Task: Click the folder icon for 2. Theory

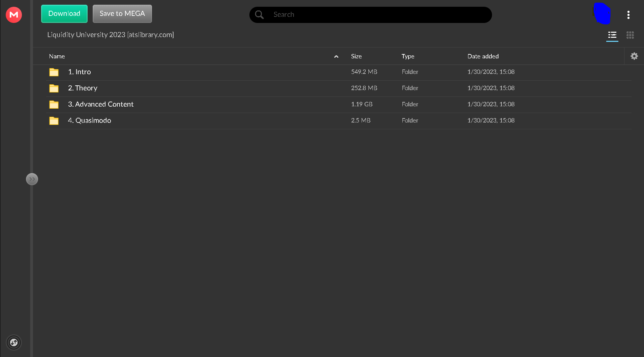Action: click(54, 88)
